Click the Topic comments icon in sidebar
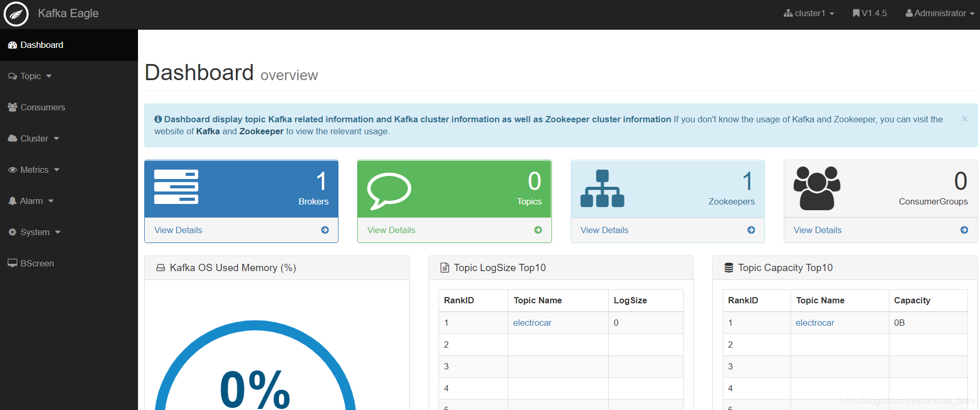This screenshot has width=980, height=410. point(12,76)
